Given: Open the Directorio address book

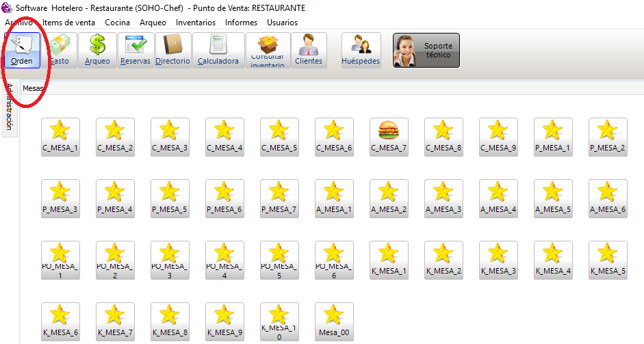Looking at the screenshot, I should 172,50.
